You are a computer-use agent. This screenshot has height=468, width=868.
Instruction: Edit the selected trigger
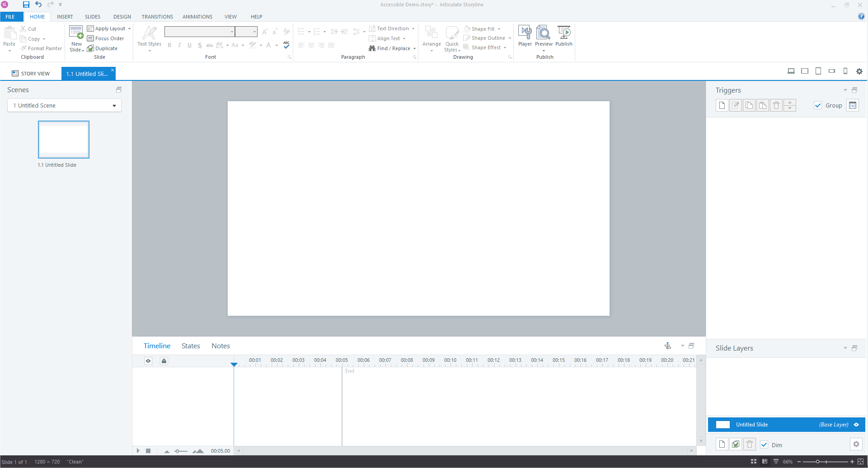point(736,105)
